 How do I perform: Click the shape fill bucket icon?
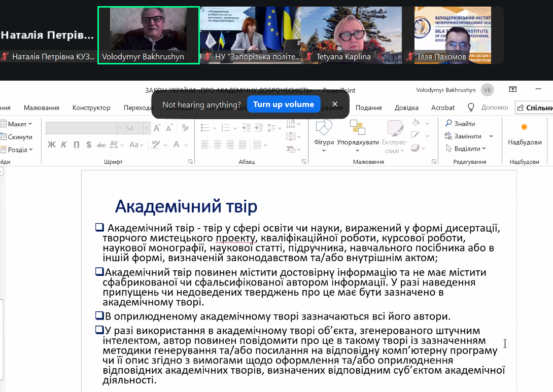416,123
